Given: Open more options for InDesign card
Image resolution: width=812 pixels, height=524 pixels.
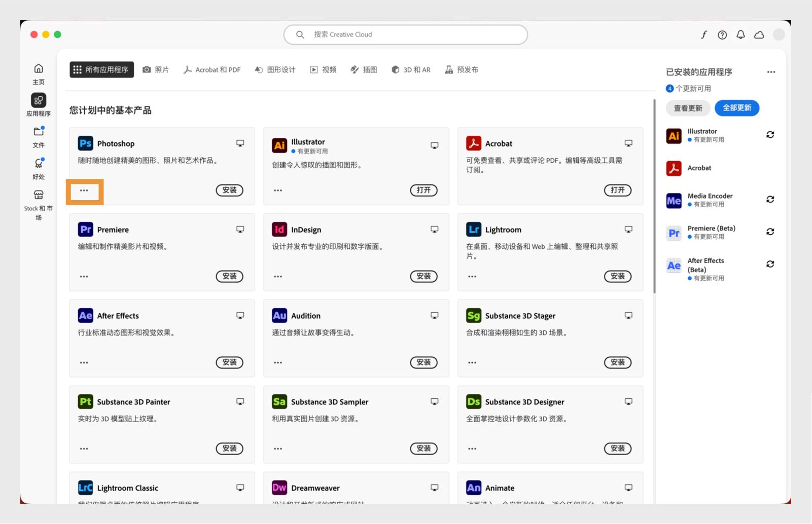Looking at the screenshot, I should coord(278,277).
